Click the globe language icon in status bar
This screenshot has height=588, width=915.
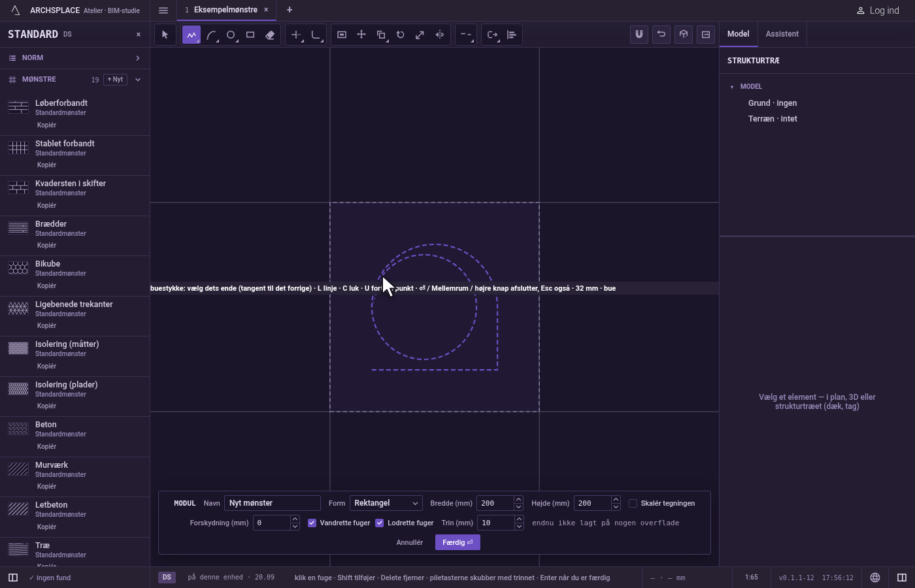coord(875,578)
